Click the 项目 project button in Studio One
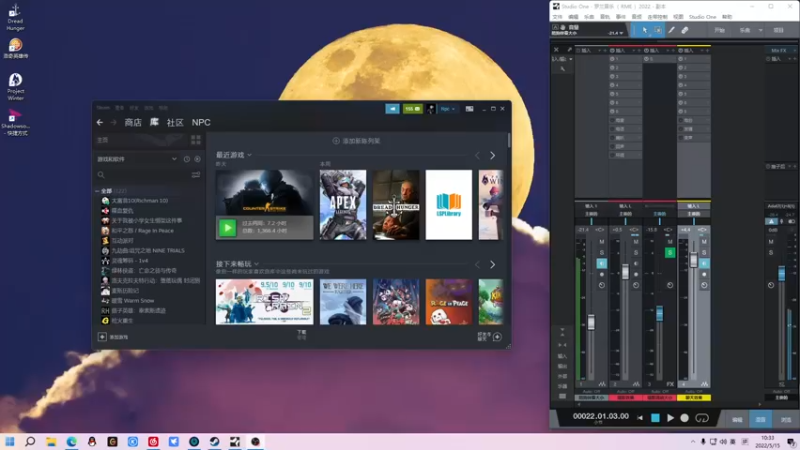Image resolution: width=800 pixels, height=450 pixels. tap(779, 30)
